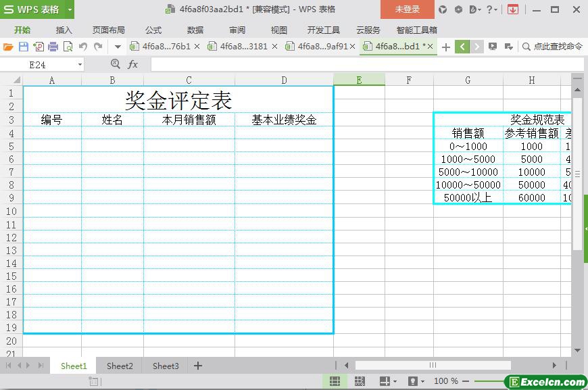Close the 4f6a8...3181 document tab
This screenshot has height=390, width=588.
(x=274, y=47)
